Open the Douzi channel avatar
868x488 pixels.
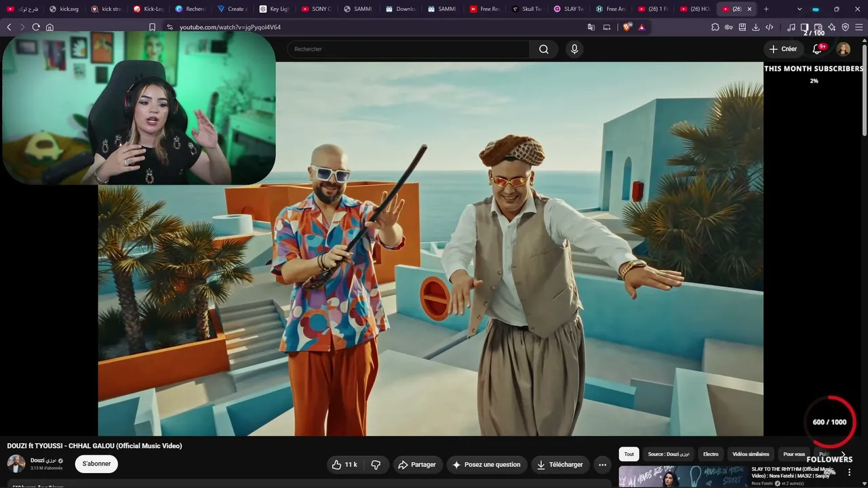pos(16,464)
